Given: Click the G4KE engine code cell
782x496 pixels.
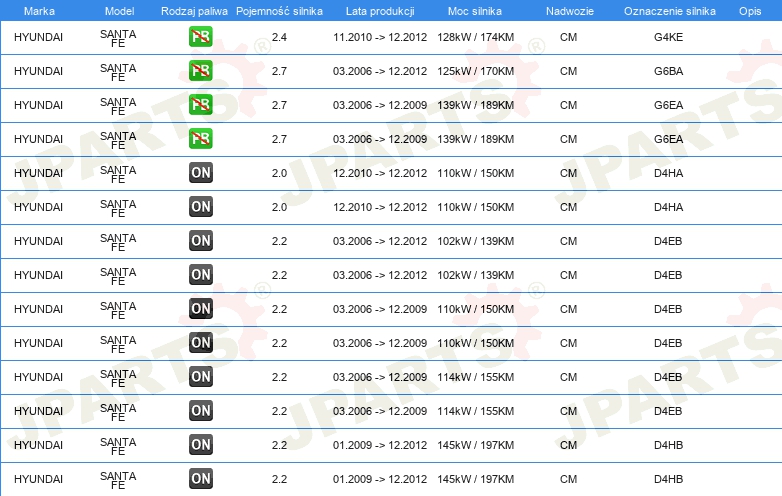Looking at the screenshot, I should pyautogui.click(x=668, y=37).
